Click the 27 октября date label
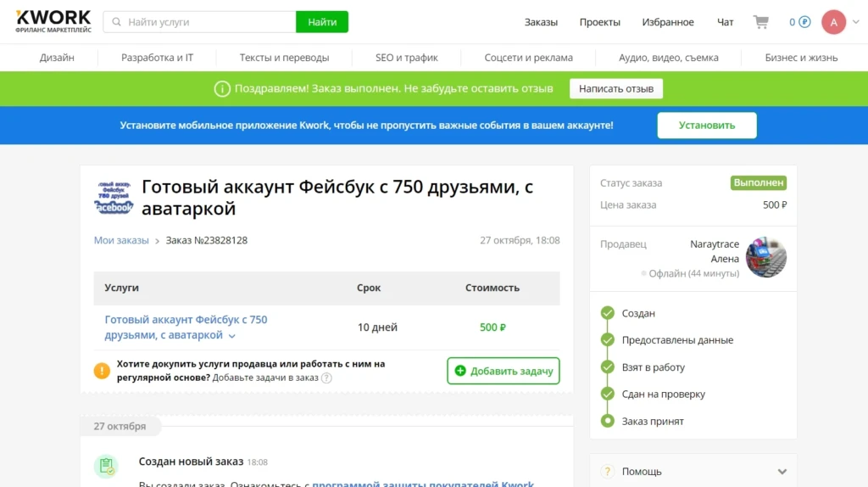Viewport: 868px width, 487px height. click(120, 426)
